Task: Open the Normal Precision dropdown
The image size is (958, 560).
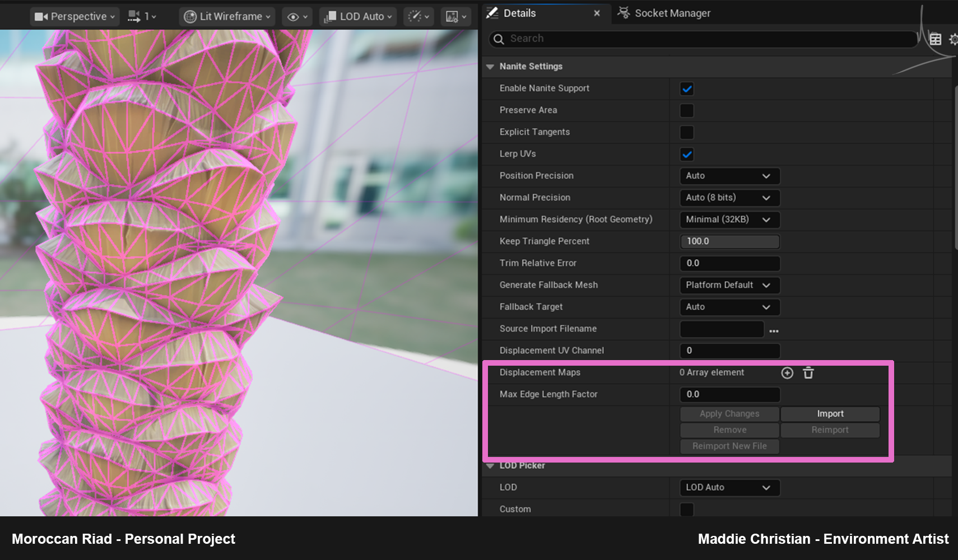Action: (x=729, y=198)
